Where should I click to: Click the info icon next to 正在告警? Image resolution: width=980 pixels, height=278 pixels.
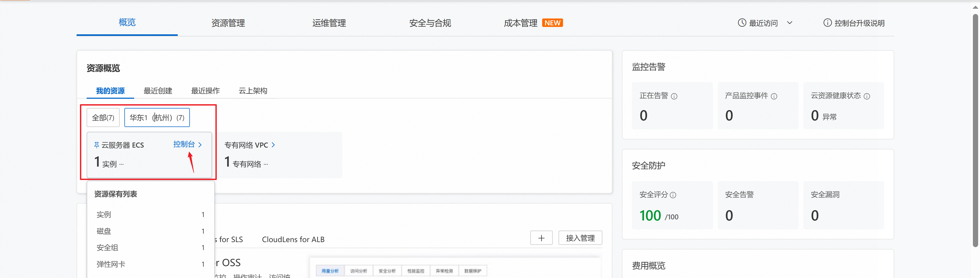tap(674, 96)
